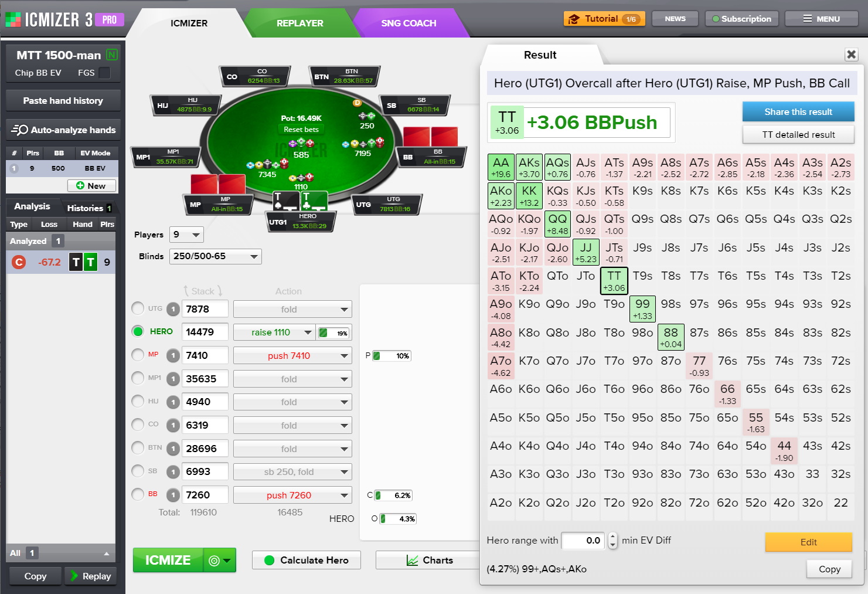The width and height of the screenshot is (868, 594).
Task: Click the green plus icon on New
Action: point(80,185)
